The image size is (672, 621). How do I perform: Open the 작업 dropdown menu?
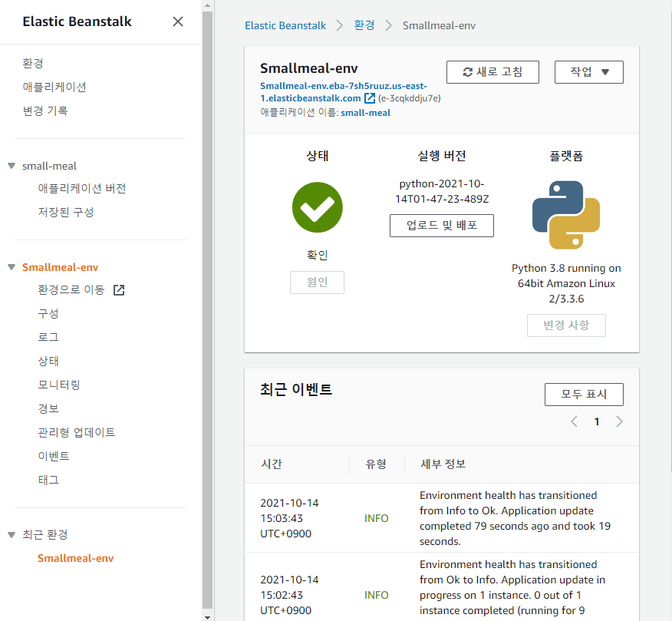tap(589, 72)
